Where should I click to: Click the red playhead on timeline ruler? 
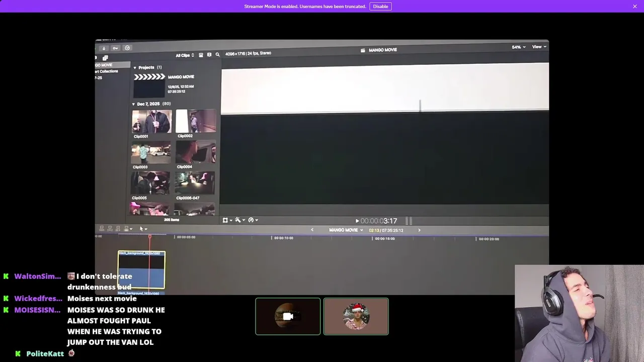149,236
